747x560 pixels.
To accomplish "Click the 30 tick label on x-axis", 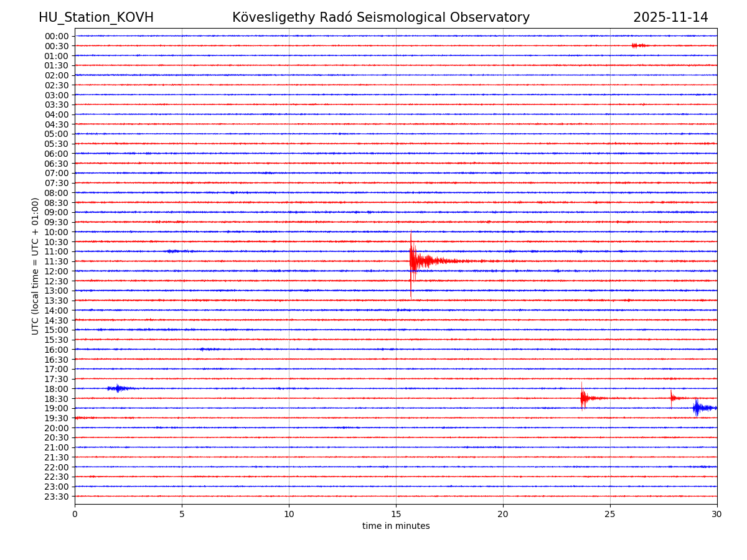I will pos(717,514).
